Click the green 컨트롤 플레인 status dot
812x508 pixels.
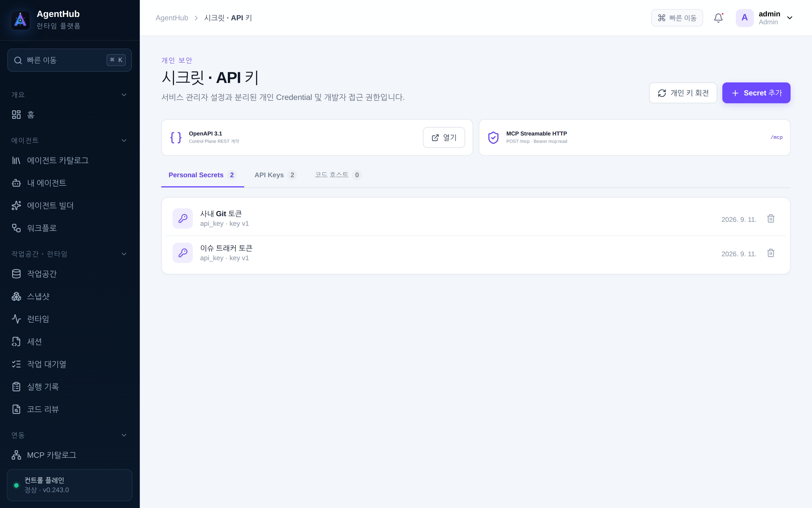coord(16,485)
